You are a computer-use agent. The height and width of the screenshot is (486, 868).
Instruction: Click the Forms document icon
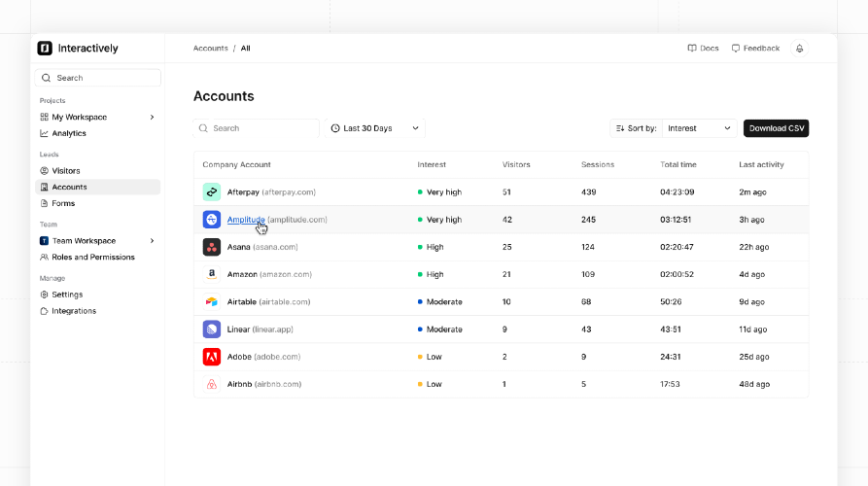pos(45,204)
